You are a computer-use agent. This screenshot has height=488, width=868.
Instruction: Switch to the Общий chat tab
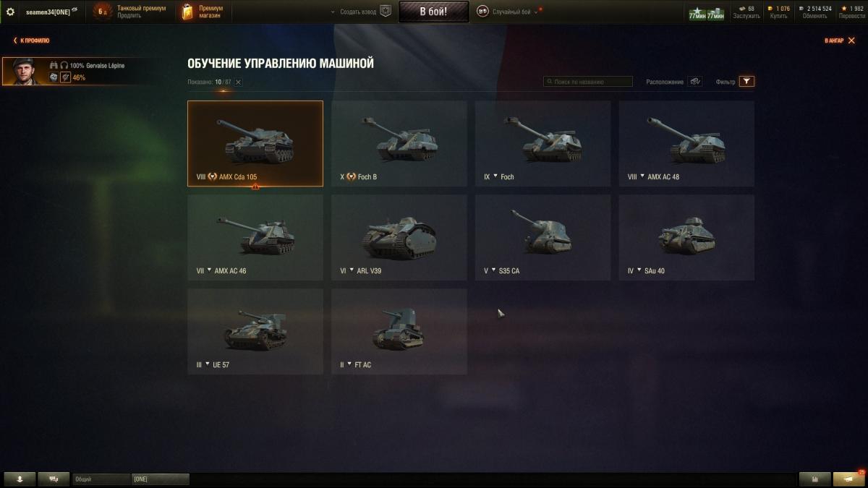(101, 479)
